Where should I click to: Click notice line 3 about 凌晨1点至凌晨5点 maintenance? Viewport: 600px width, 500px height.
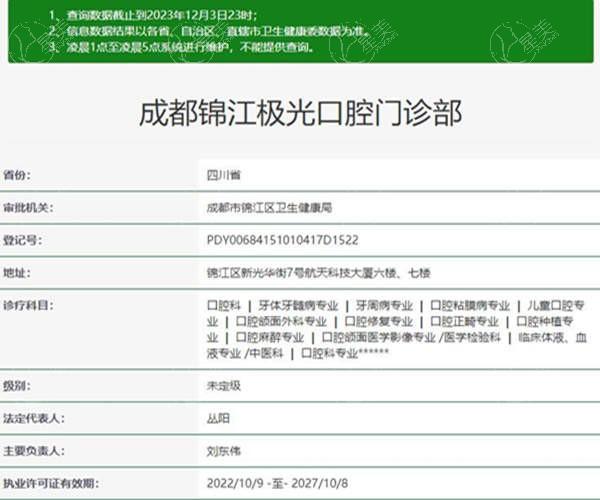pyautogui.click(x=182, y=47)
